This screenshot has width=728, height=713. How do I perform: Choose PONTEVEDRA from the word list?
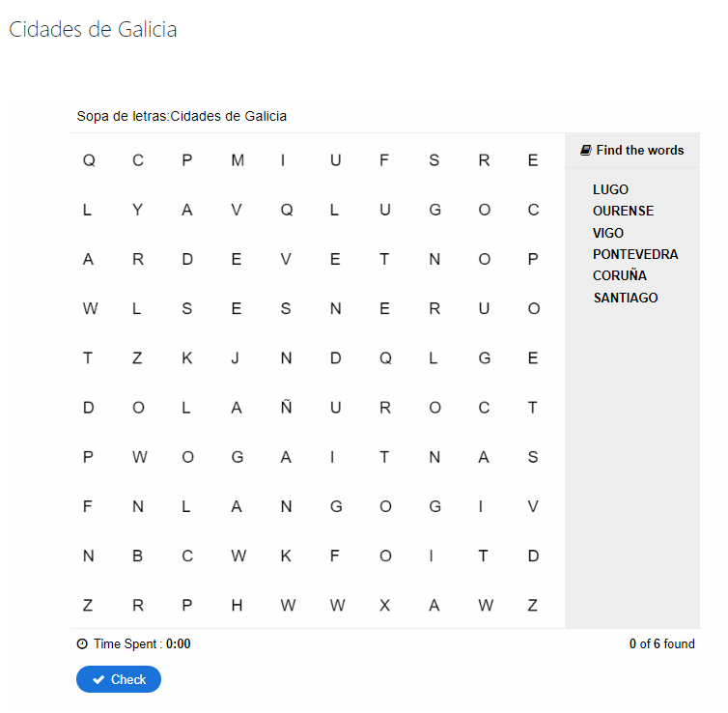point(635,254)
